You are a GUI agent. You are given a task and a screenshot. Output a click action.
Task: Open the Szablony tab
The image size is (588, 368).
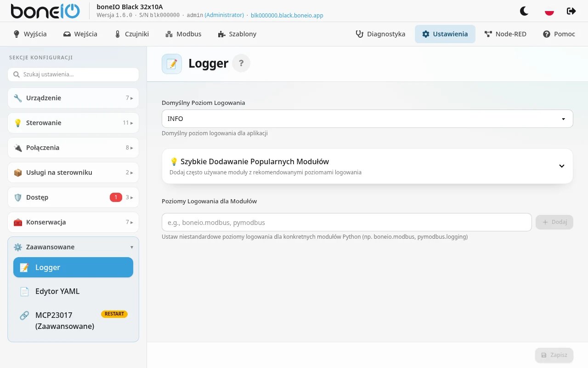tap(237, 34)
